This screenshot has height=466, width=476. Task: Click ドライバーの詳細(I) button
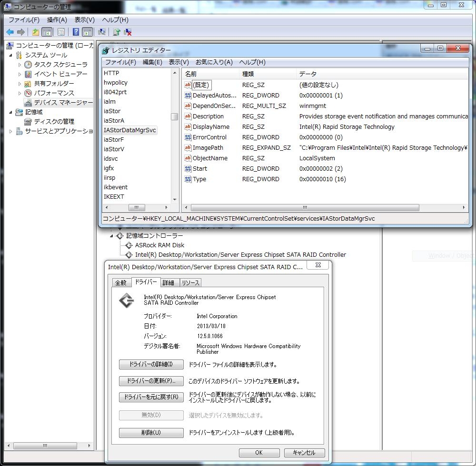[x=151, y=364]
